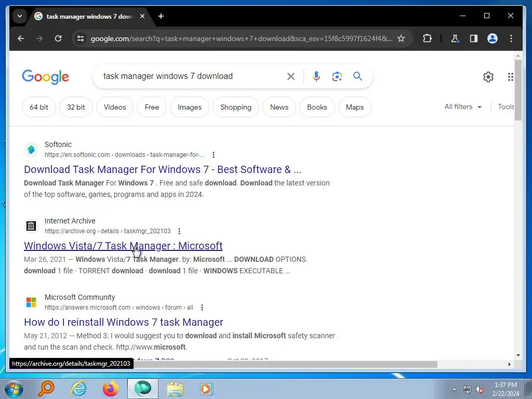532x399 pixels.
Task: Switch to News results
Action: pyautogui.click(x=279, y=107)
